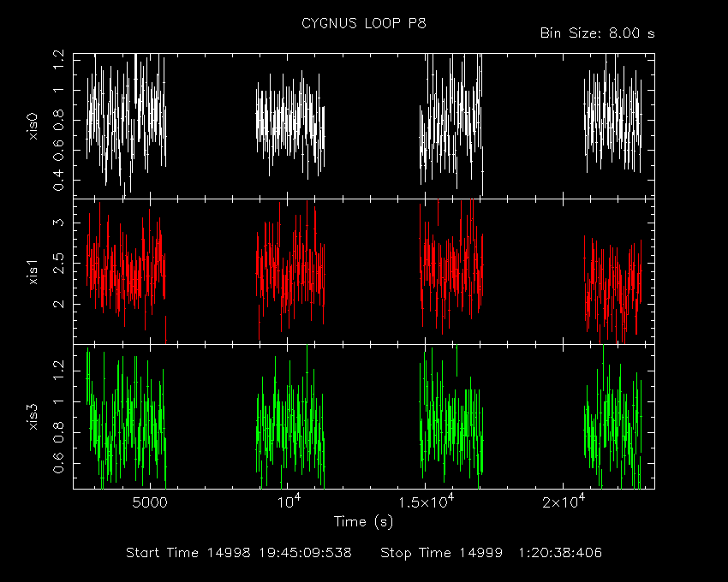
Task: Click the 2×10^4 tick label on time axis
Action: point(564,502)
